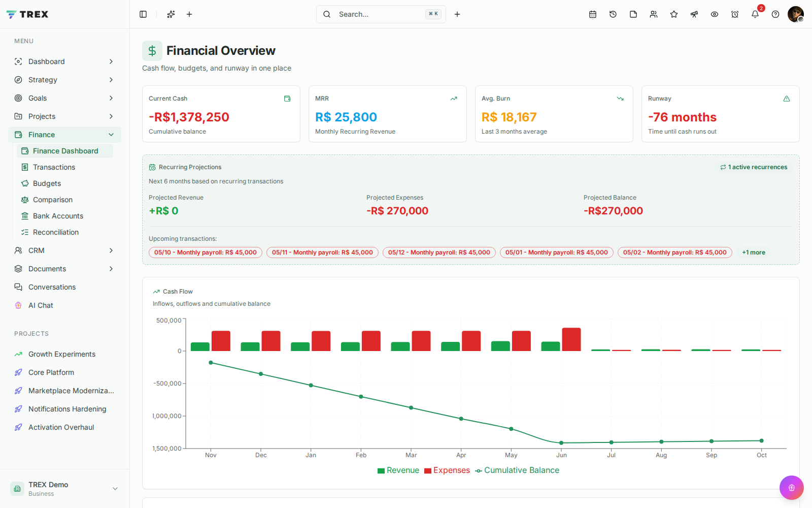
Task: Open Conversations in sidebar
Action: [x=64, y=287]
